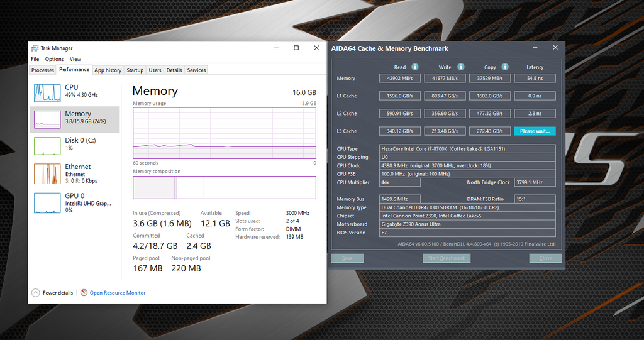Open the File menu
The height and width of the screenshot is (340, 644).
point(35,59)
